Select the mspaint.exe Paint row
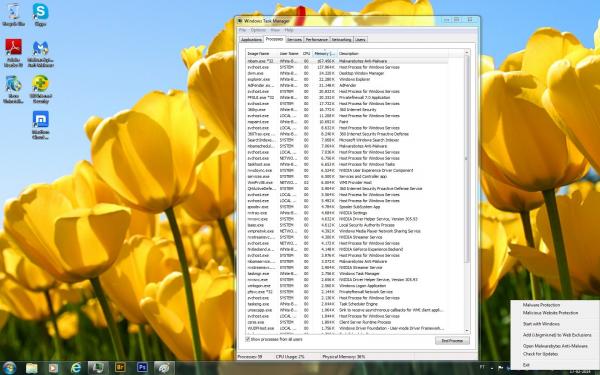 click(x=347, y=122)
